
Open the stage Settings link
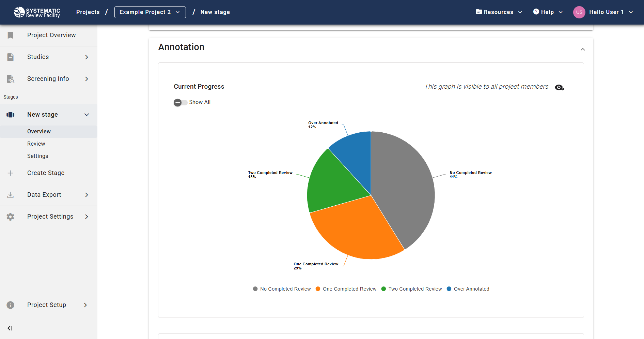[37, 156]
